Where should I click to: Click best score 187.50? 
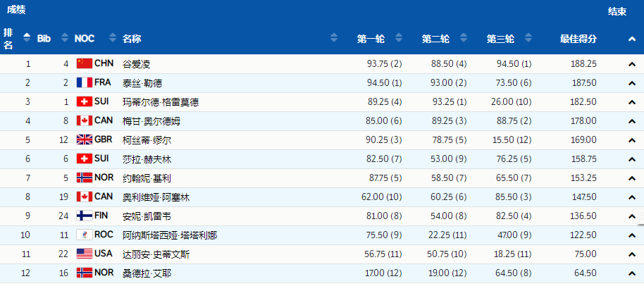[584, 83]
